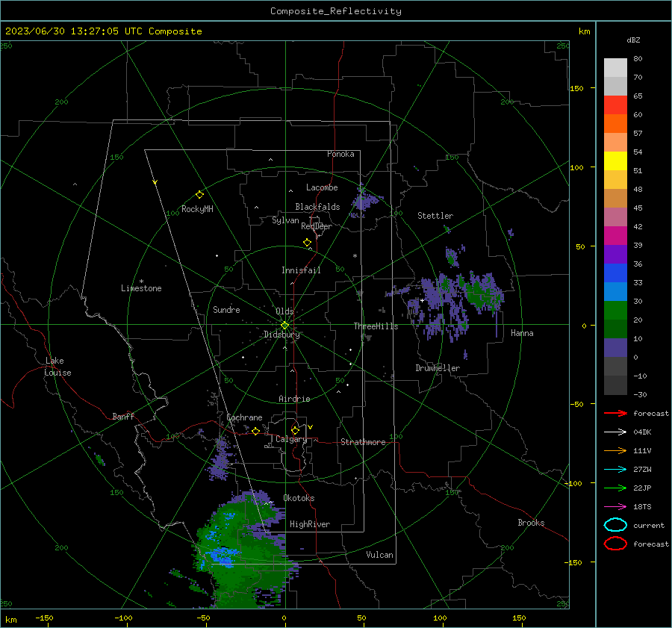Click the 54 dBZ yellow color swatch
Screen dimensions: 672x628
615,161
